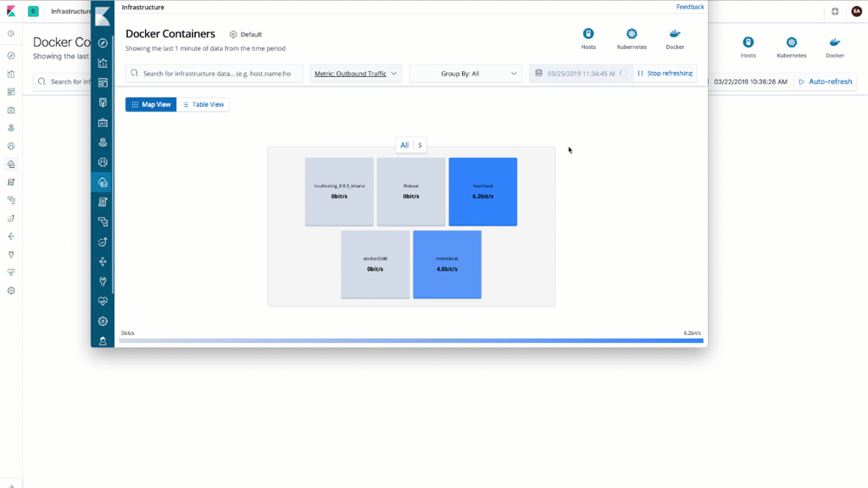Screen dimensions: 868x488
Task: Open the 03/25/2019 date picker field
Action: 581,73
